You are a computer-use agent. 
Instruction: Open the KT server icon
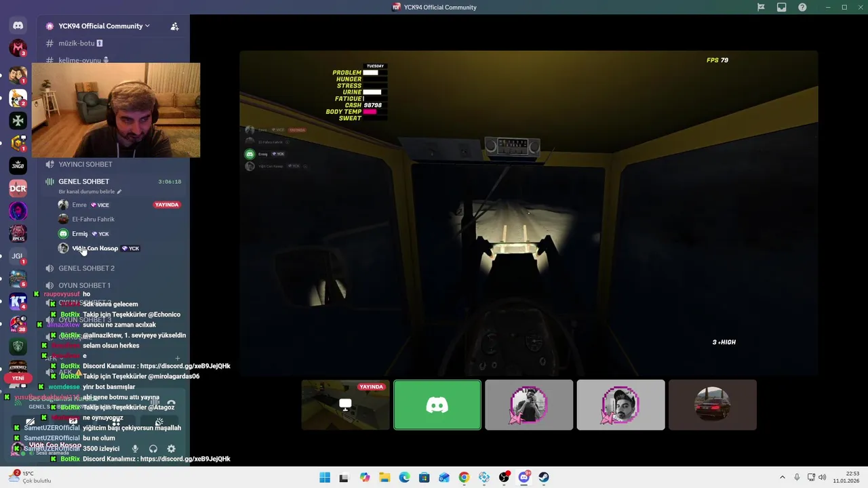[x=18, y=302]
